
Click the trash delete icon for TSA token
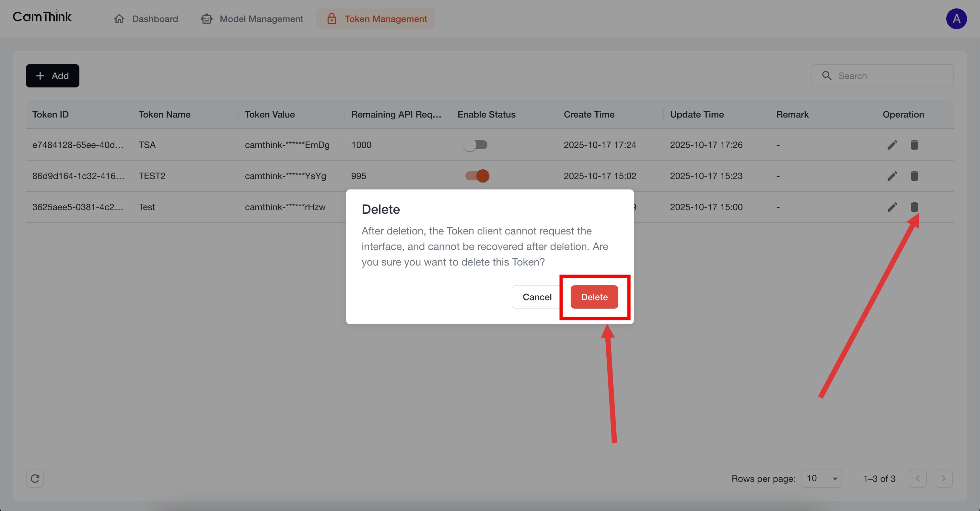pyautogui.click(x=915, y=144)
